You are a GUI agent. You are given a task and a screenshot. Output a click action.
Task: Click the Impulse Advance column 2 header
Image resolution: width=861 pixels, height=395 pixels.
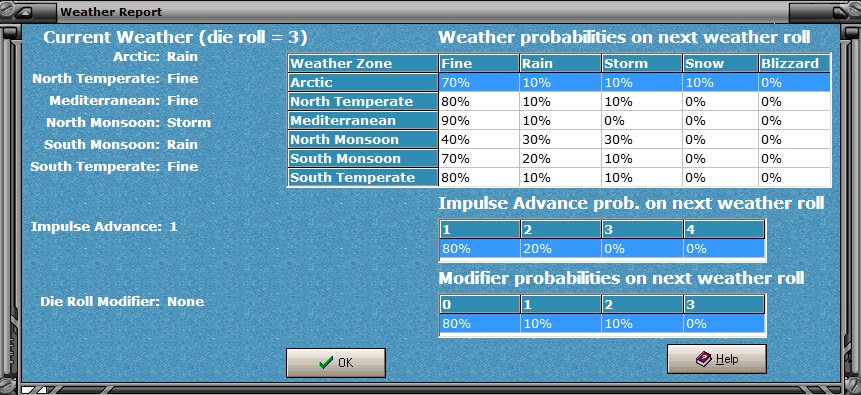coord(561,229)
